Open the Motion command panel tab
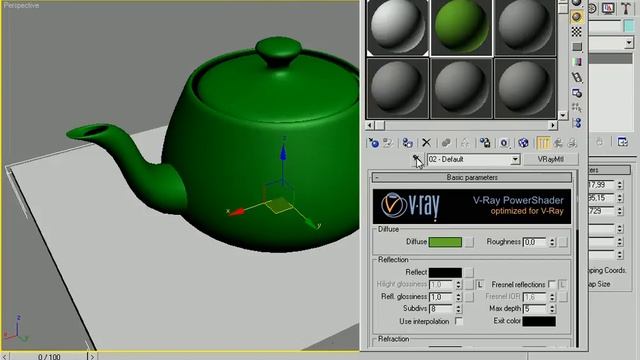640x360 pixels. click(592, 8)
